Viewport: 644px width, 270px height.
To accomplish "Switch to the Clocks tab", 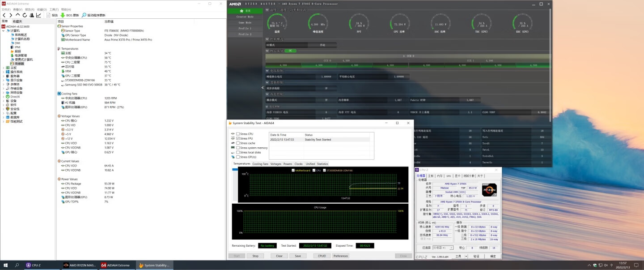I will (299, 164).
